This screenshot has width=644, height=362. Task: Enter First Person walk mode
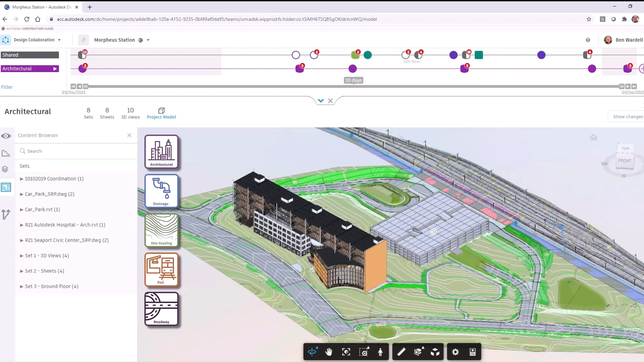(380, 351)
